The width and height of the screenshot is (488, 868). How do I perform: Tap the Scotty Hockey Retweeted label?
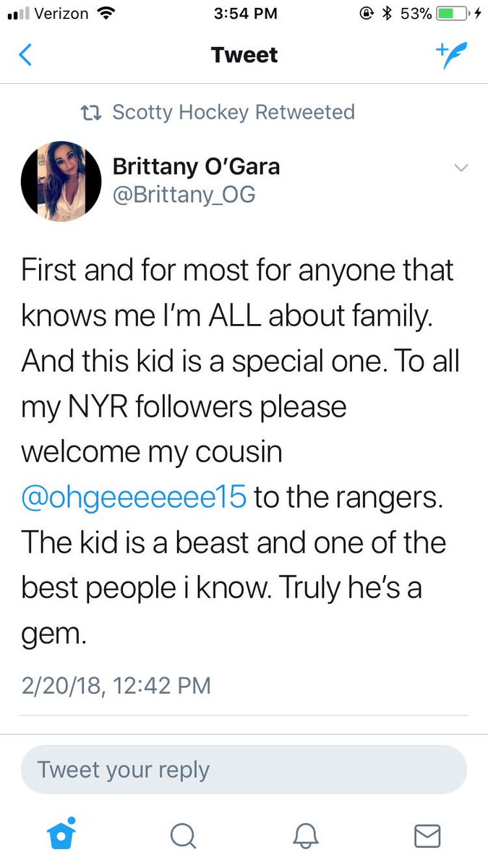(x=233, y=112)
